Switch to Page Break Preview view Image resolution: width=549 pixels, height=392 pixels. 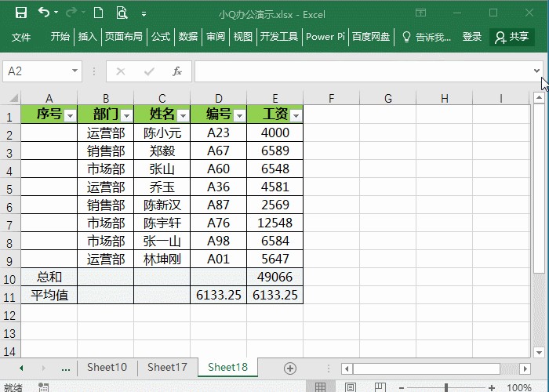point(382,387)
